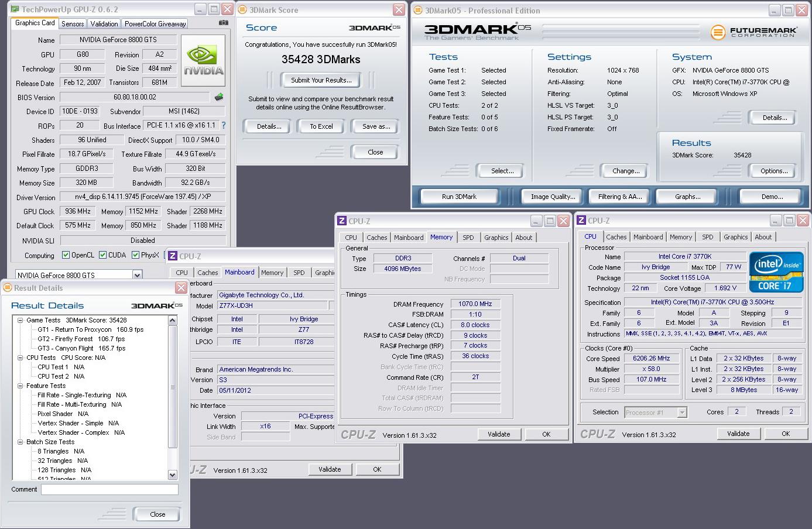
Task: Click Validate in CPU-Z Memory window
Action: tap(498, 434)
